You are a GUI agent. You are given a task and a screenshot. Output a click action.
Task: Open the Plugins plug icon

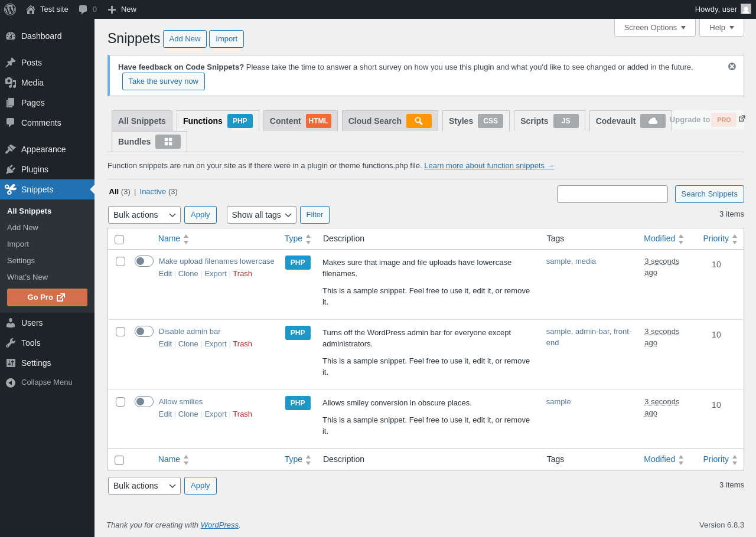point(11,169)
